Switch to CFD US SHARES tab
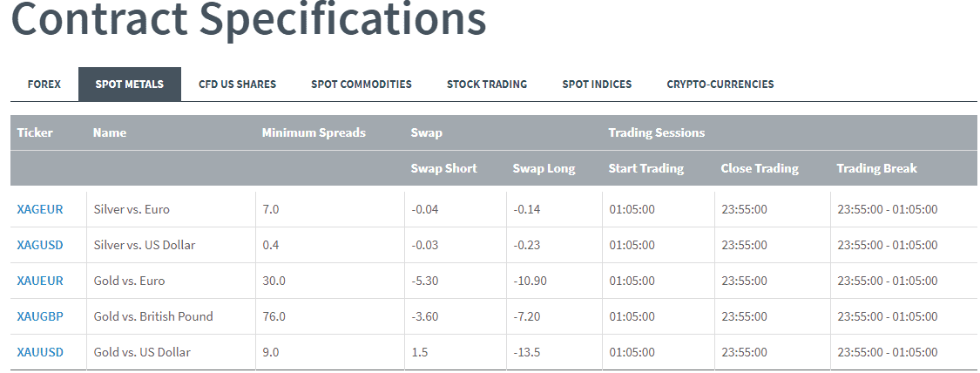 (237, 85)
